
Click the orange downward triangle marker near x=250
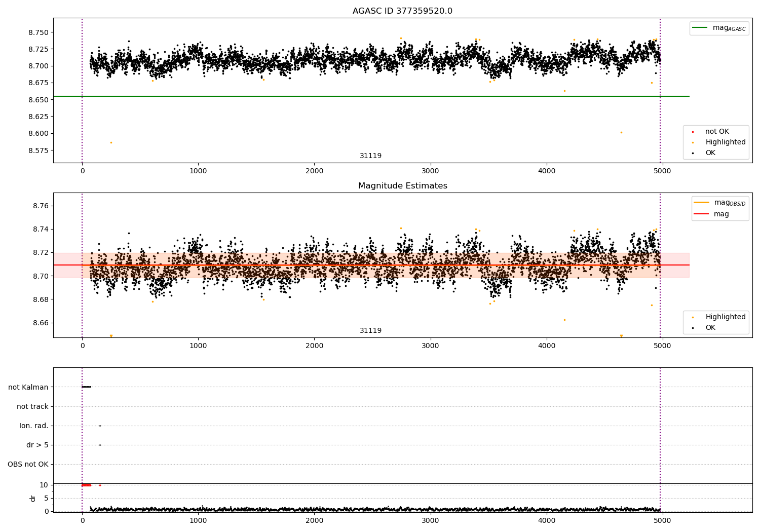pos(111,336)
